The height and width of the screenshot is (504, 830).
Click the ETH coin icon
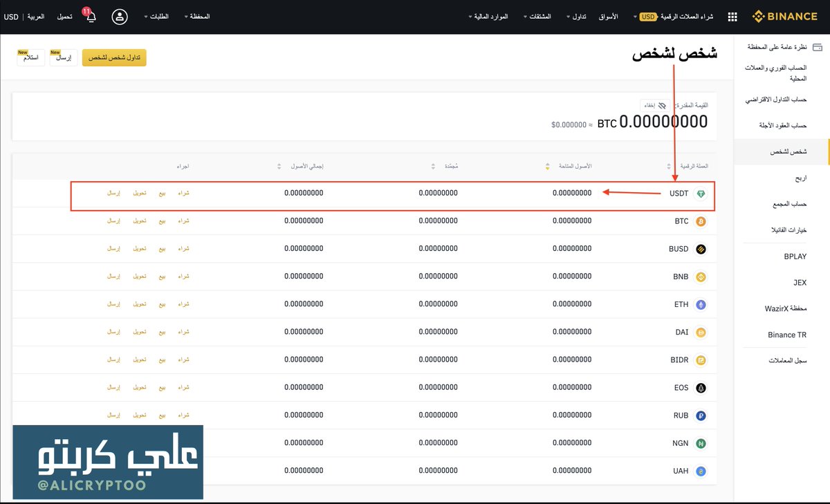point(701,304)
